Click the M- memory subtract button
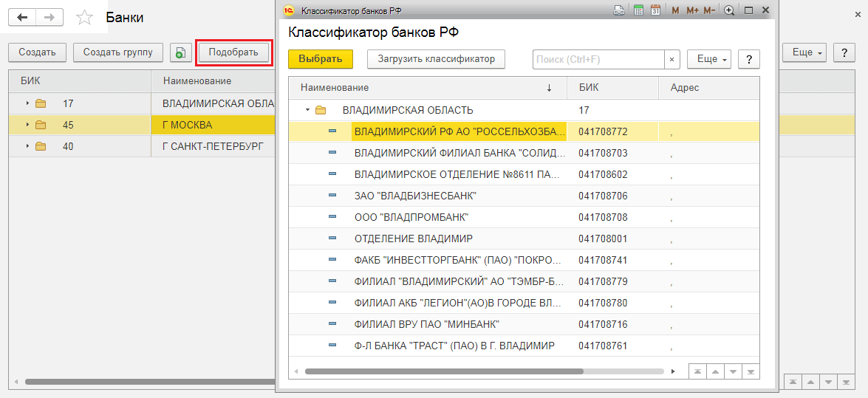868x398 pixels. coord(710,10)
